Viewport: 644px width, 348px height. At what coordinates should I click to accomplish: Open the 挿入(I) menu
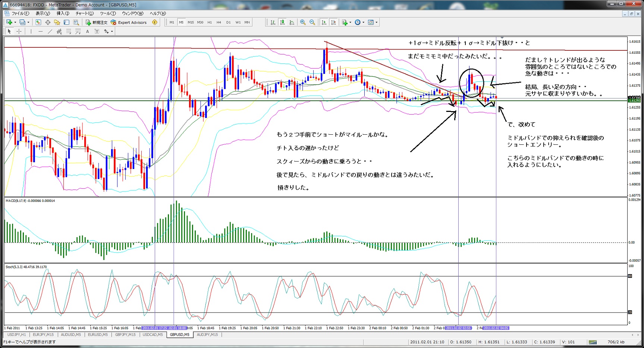(x=63, y=13)
